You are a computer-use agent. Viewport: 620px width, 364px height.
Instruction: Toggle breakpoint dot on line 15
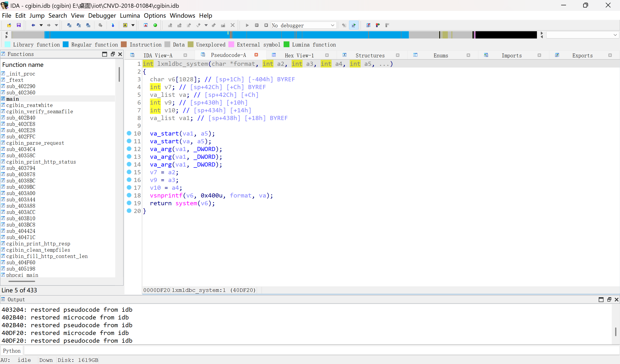click(129, 172)
